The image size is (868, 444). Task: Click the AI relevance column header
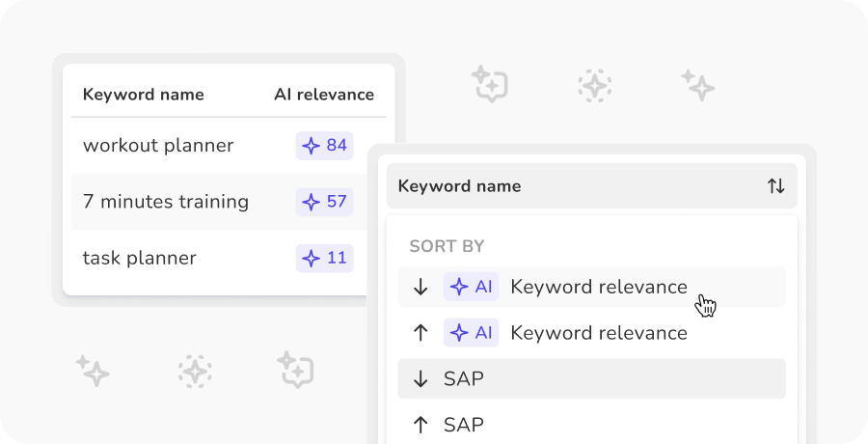pyautogui.click(x=324, y=95)
